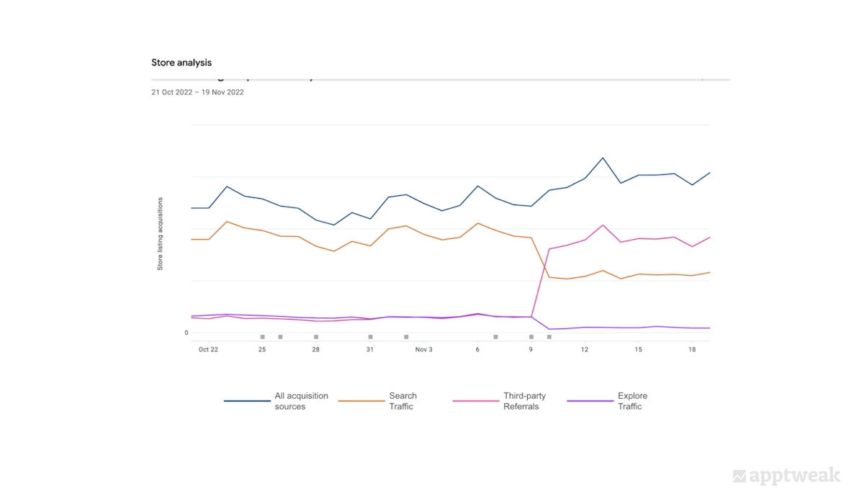Screen dimensions: 864x504
Task: Click the blue All acquisition sources line swatch
Action: pos(247,401)
